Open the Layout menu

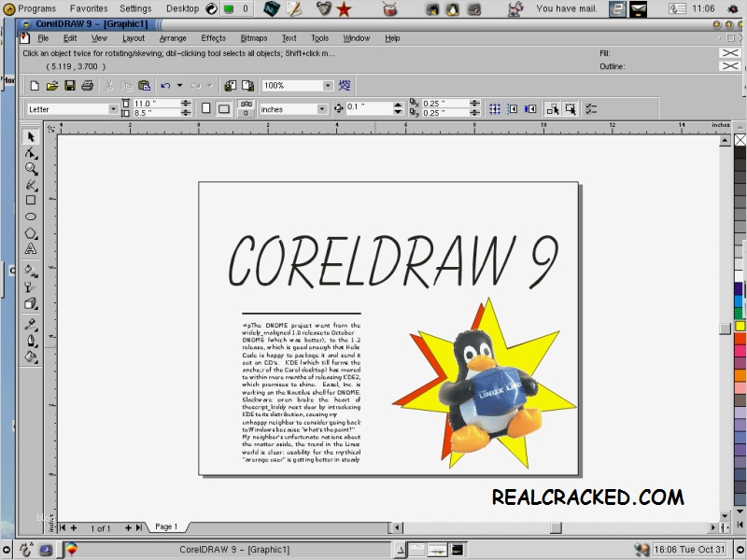point(134,38)
